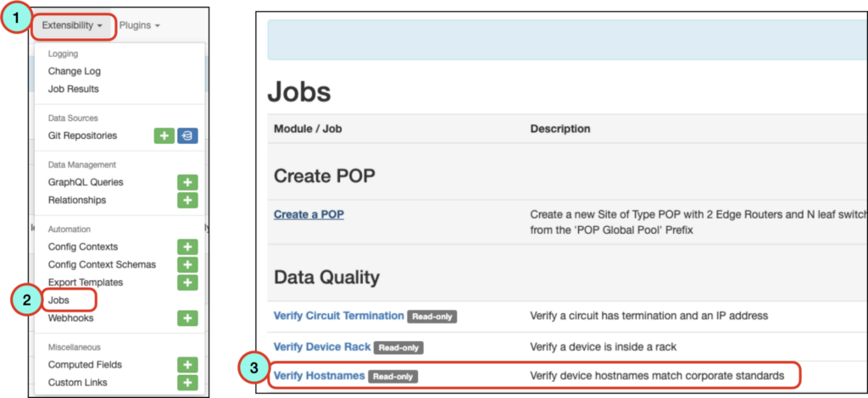Add a Config Context Schema with the plus icon
Viewport: 868px width, 398px height.
(187, 265)
